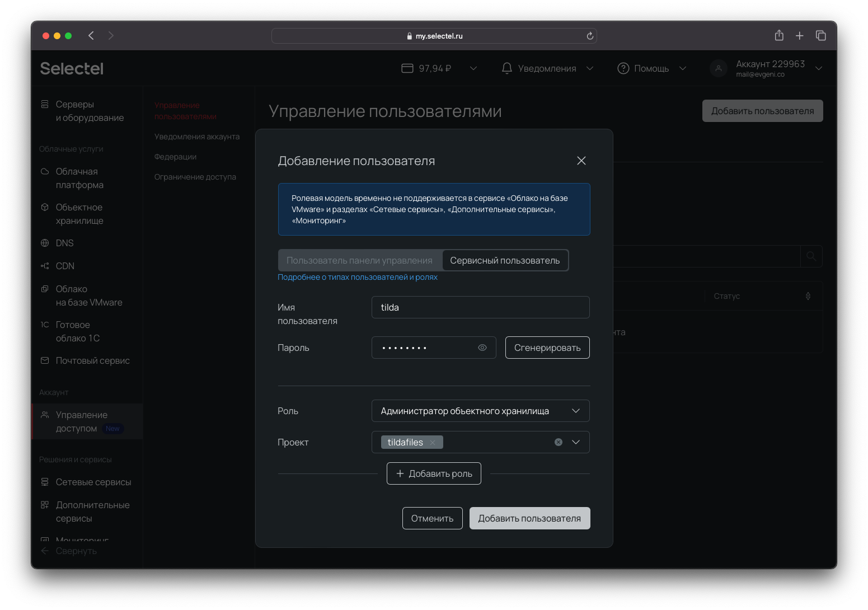This screenshot has width=868, height=610.
Task: Open Ограничение доступа submenu item
Action: pos(195,177)
